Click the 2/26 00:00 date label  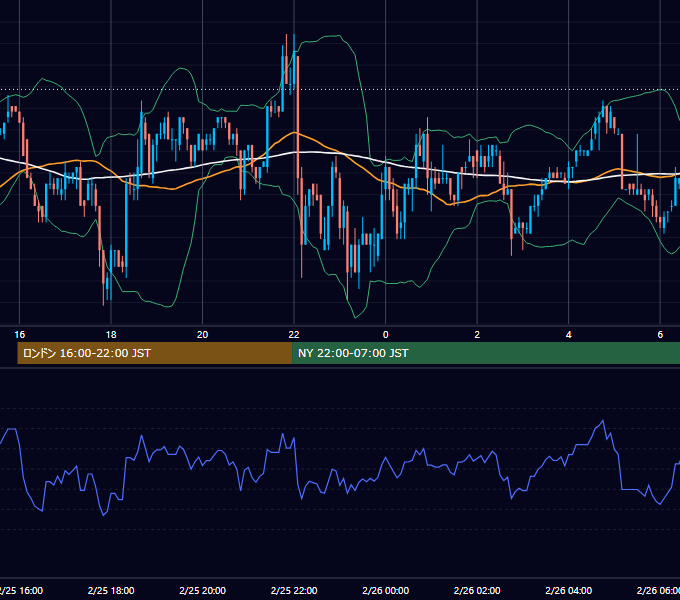[x=386, y=590]
